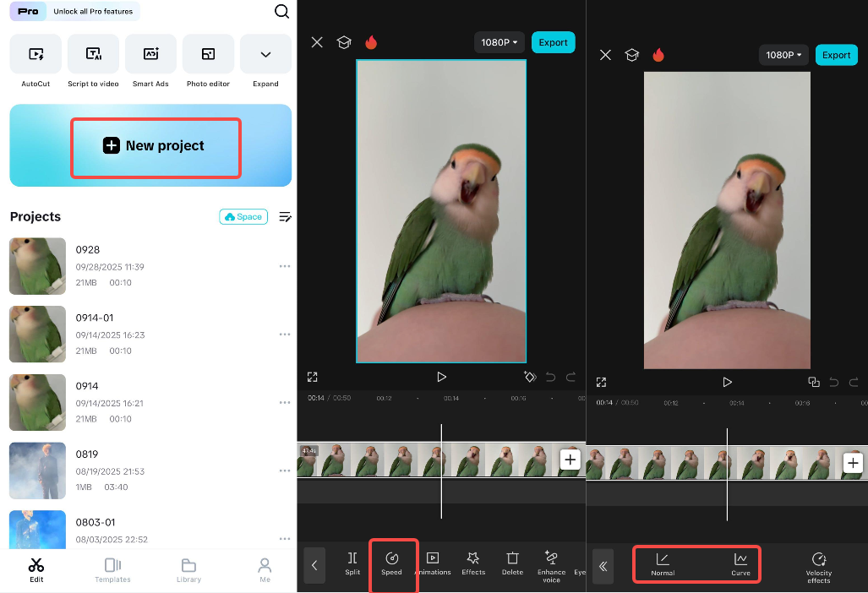Image resolution: width=868 pixels, height=593 pixels.
Task: Open the Speed tool
Action: [x=392, y=564]
